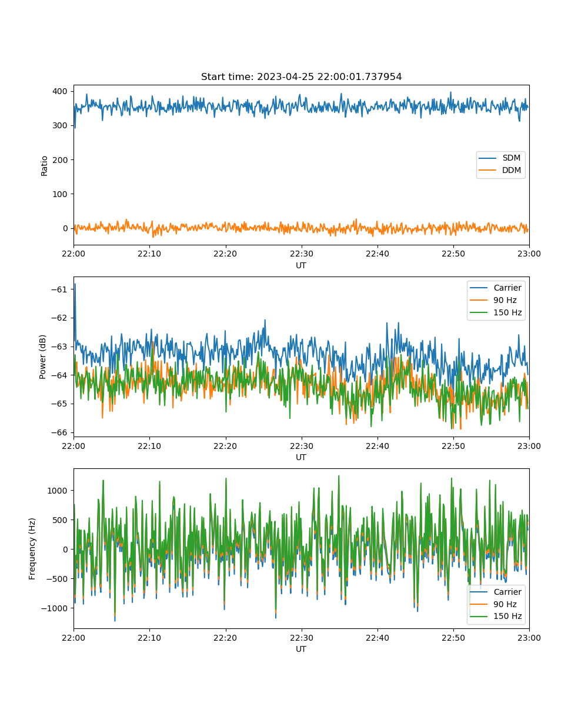Click the 'Frequency (Hz)' y-axis label
The image size is (588, 706).
pyautogui.click(x=32, y=548)
